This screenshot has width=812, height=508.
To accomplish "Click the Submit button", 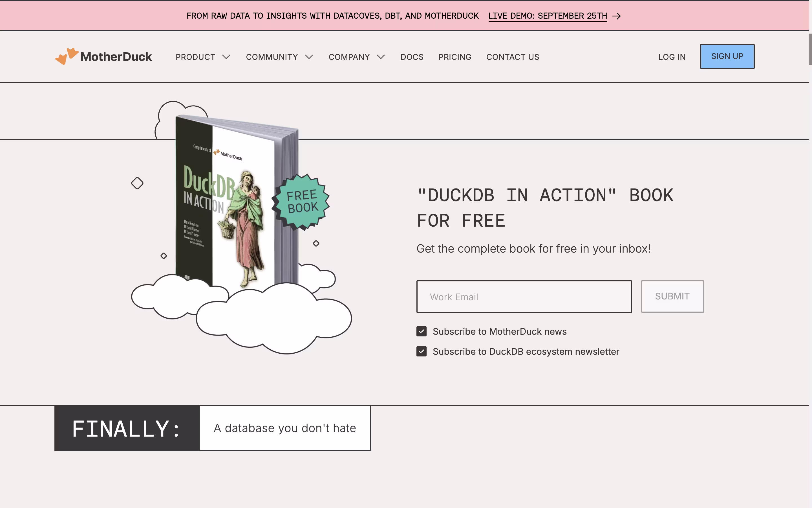I will (672, 296).
